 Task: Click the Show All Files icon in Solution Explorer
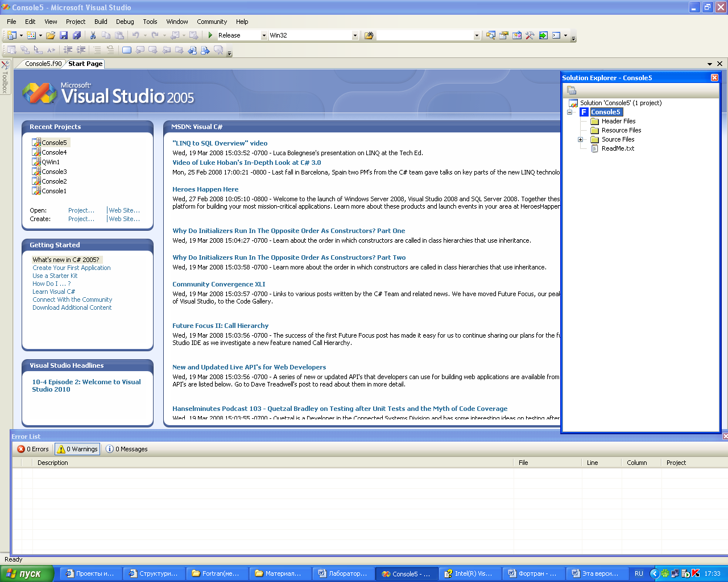coord(572,90)
